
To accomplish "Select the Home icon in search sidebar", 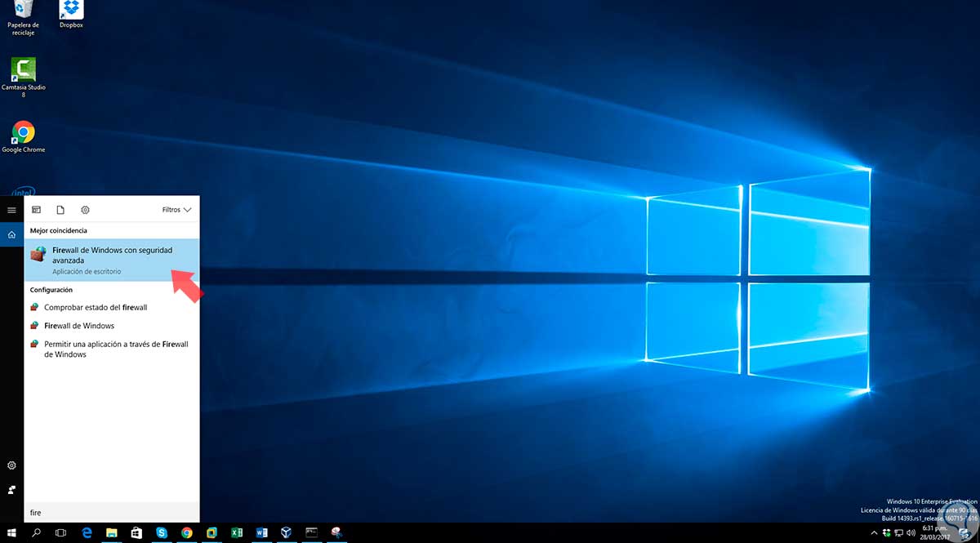I will pos(11,235).
